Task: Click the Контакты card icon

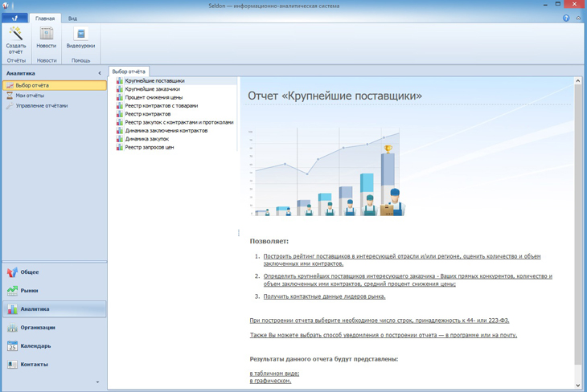Action: pos(12,364)
